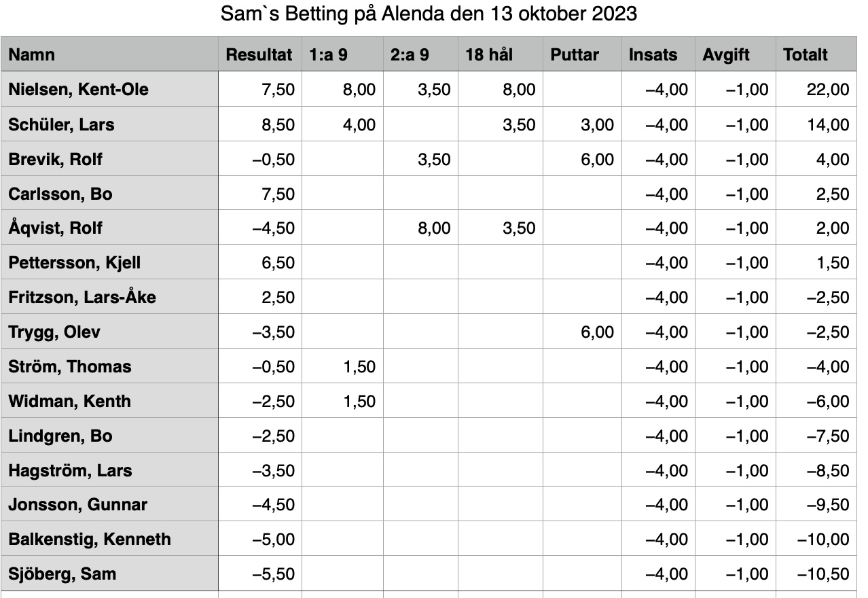This screenshot has height=598, width=868.
Task: Select Fritzson, Lars-Åke name cell
Action: 109,297
